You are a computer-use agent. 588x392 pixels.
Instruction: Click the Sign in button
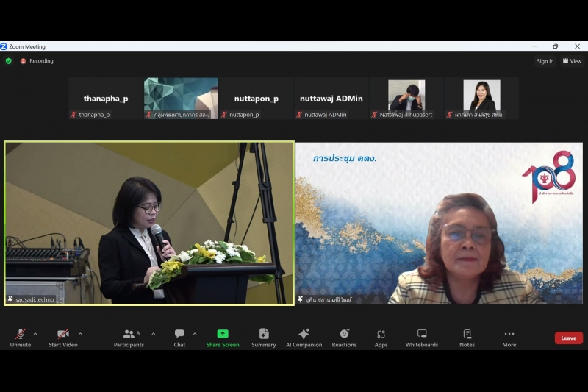545,61
